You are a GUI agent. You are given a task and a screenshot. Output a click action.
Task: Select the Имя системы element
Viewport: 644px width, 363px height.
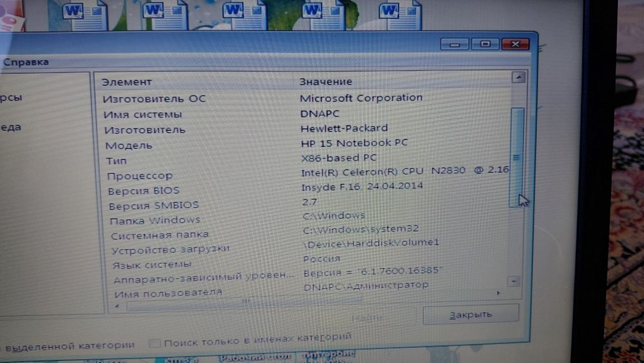pos(142,115)
